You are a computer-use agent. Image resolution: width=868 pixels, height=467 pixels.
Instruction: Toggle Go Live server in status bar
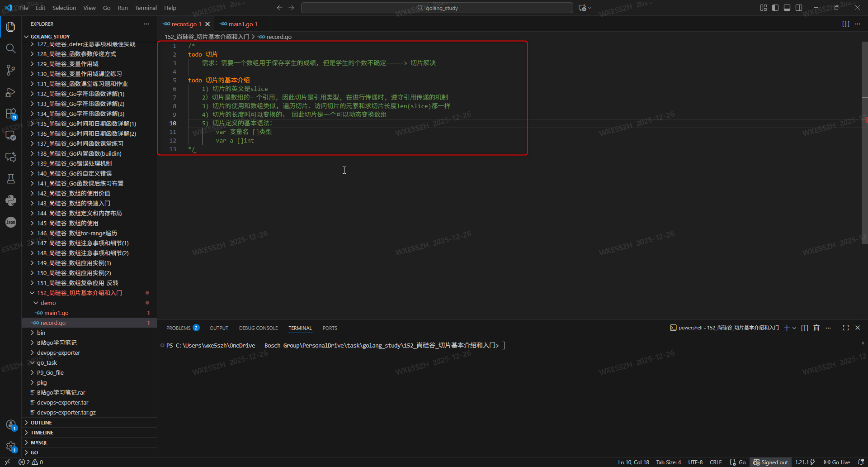pyautogui.click(x=837, y=462)
